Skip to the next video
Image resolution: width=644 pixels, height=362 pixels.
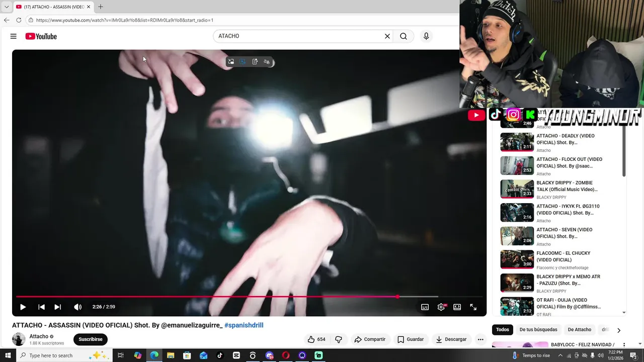pyautogui.click(x=57, y=307)
